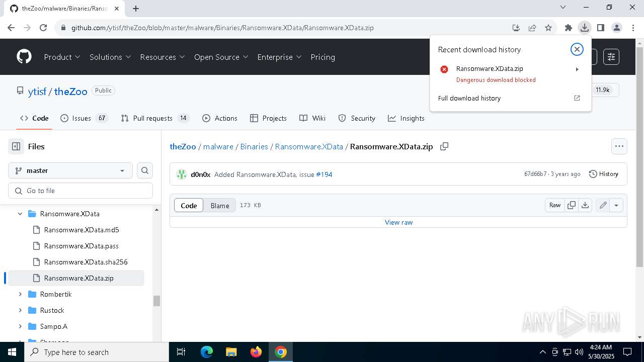
Task: Switch to the Actions tab
Action: [x=220, y=118]
